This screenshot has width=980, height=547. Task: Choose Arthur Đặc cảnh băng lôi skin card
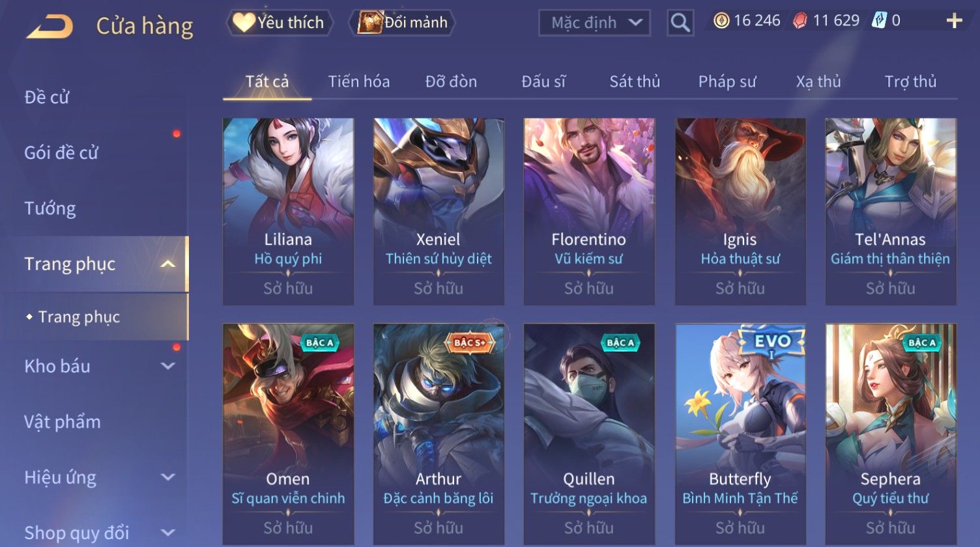coord(439,434)
